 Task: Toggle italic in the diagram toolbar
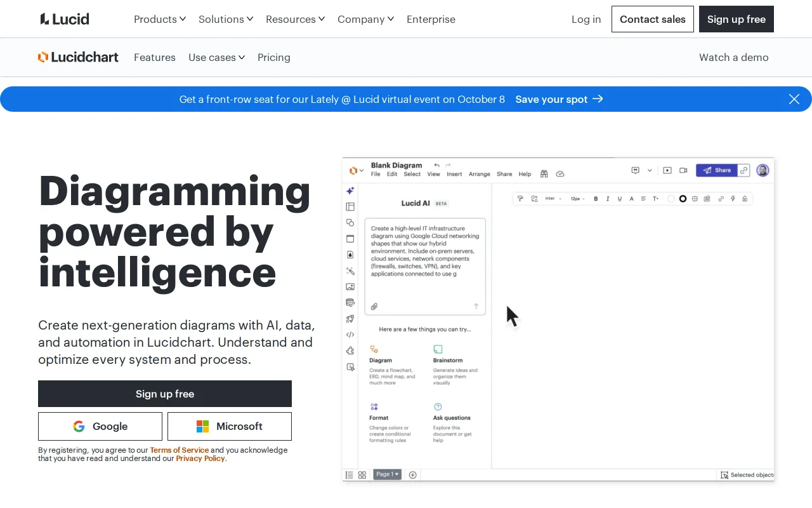point(608,199)
